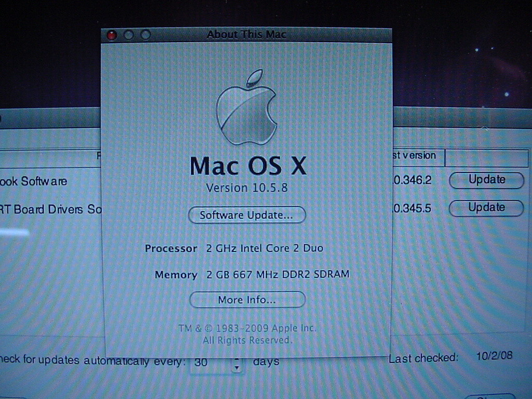Select the 'RT Board Drivers So' row
This screenshot has height=399, width=532.
pos(51,209)
